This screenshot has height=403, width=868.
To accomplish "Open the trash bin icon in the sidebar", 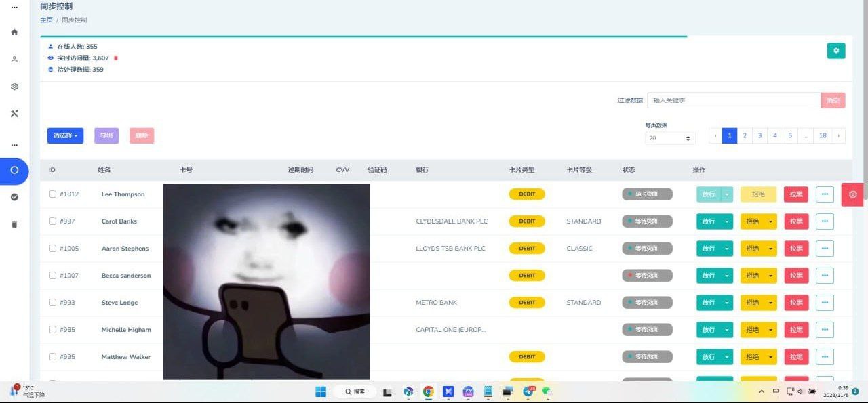I will point(14,224).
